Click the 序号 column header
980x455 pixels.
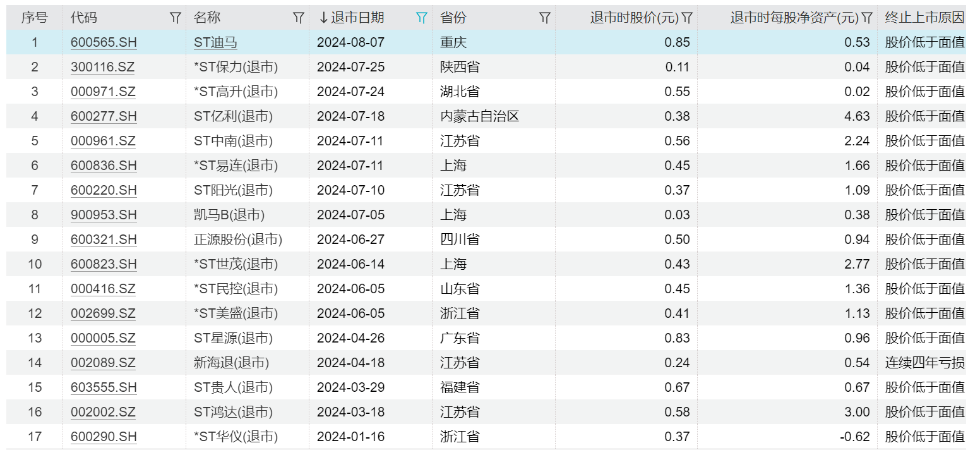(34, 18)
